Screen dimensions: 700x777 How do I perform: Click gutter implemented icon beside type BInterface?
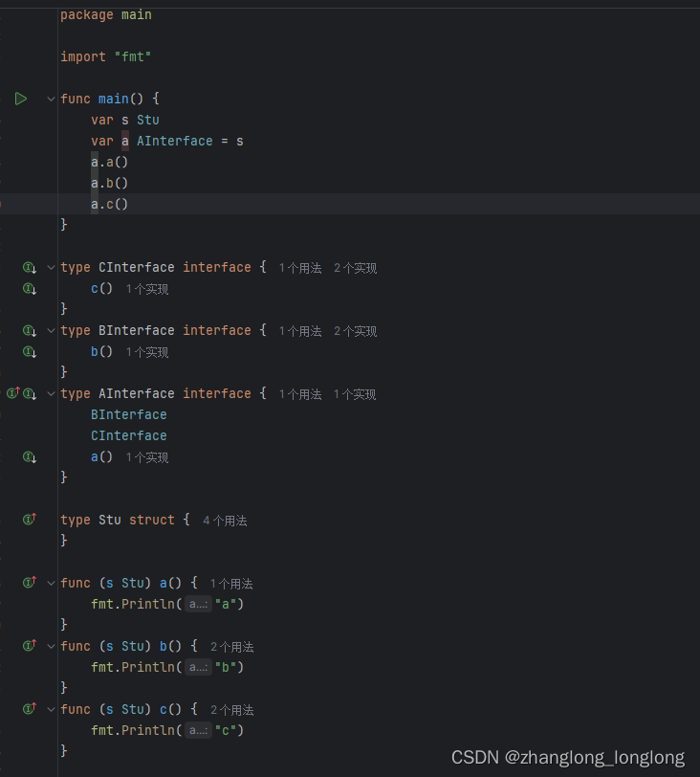point(30,330)
